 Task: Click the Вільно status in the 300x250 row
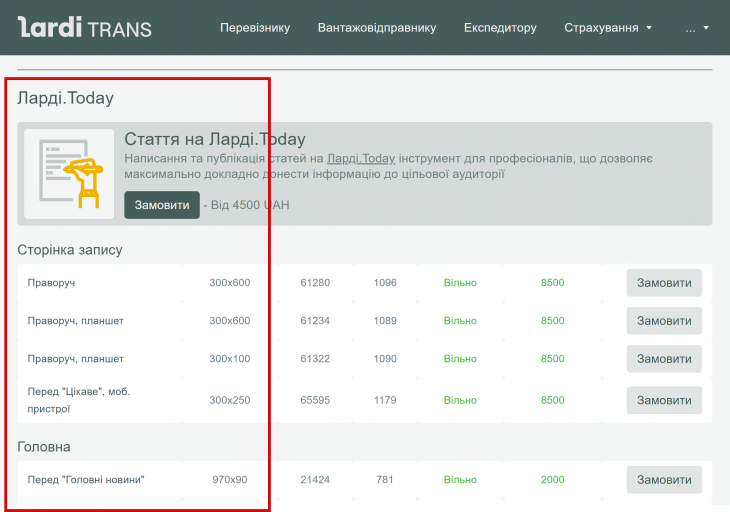(460, 400)
